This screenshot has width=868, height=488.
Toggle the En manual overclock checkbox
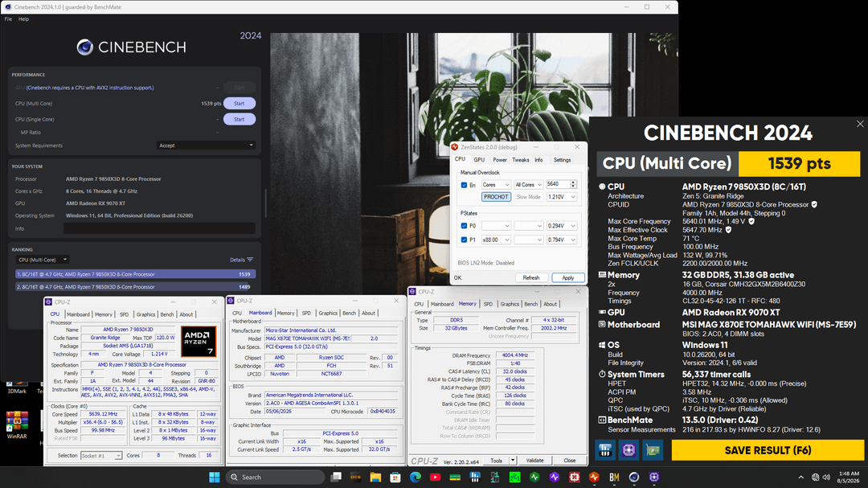point(464,185)
